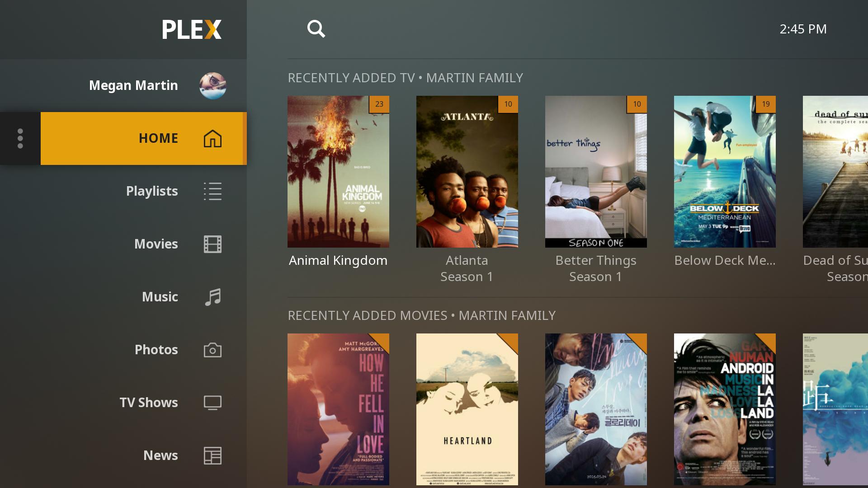
Task: Open Below Deck Mediterranean details
Action: 724,172
